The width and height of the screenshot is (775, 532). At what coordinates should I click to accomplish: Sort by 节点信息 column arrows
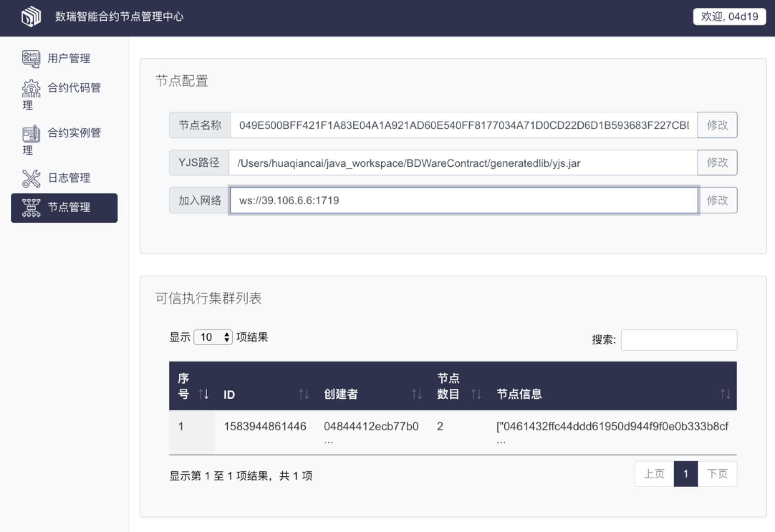[x=725, y=394]
